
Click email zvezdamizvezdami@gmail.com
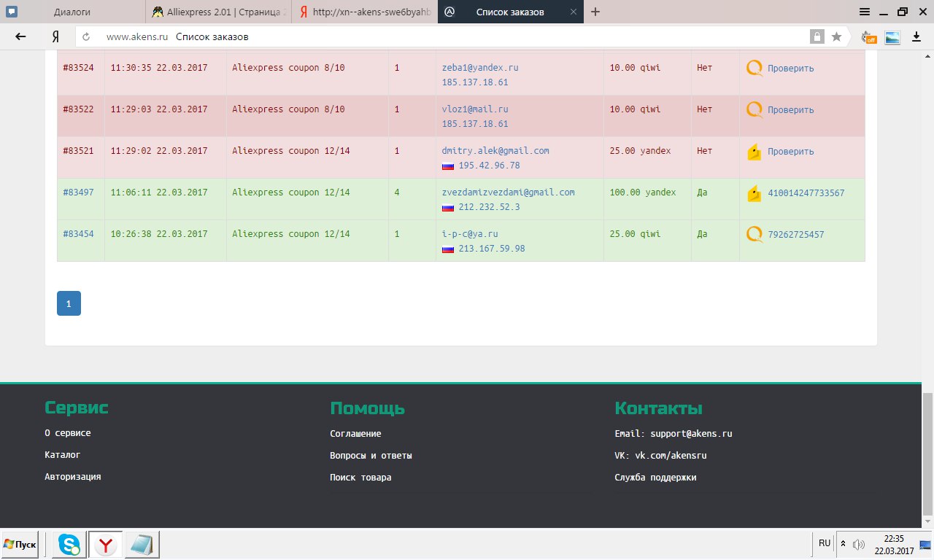tap(508, 192)
